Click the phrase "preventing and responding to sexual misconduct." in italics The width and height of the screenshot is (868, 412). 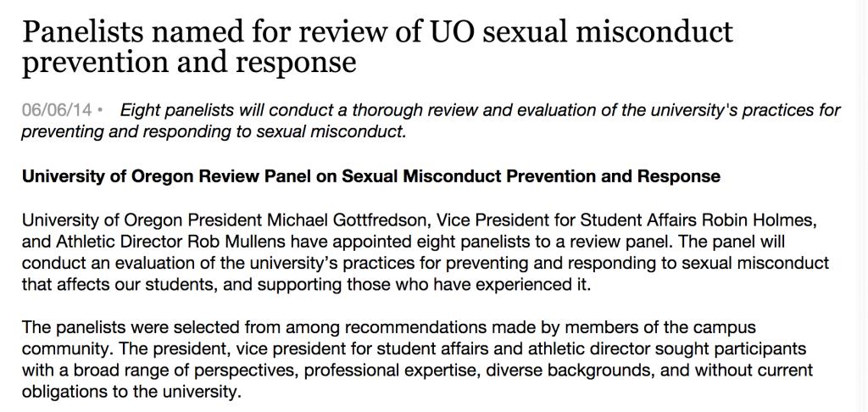214,131
